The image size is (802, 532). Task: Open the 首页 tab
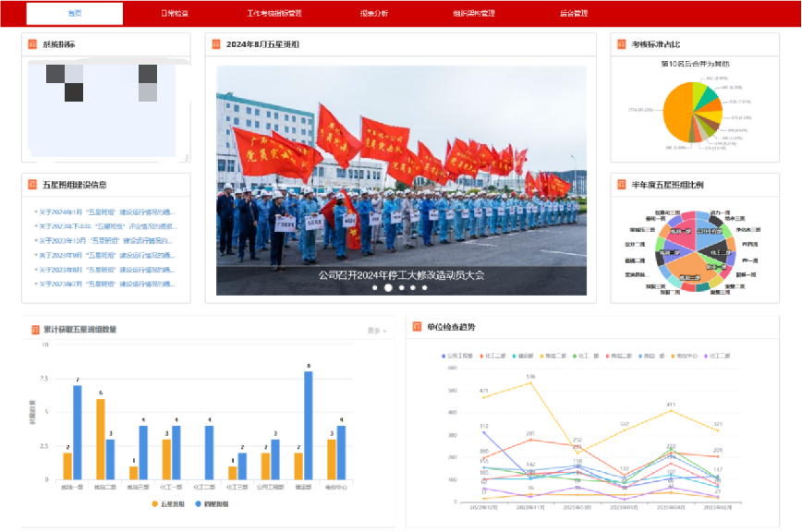(75, 14)
